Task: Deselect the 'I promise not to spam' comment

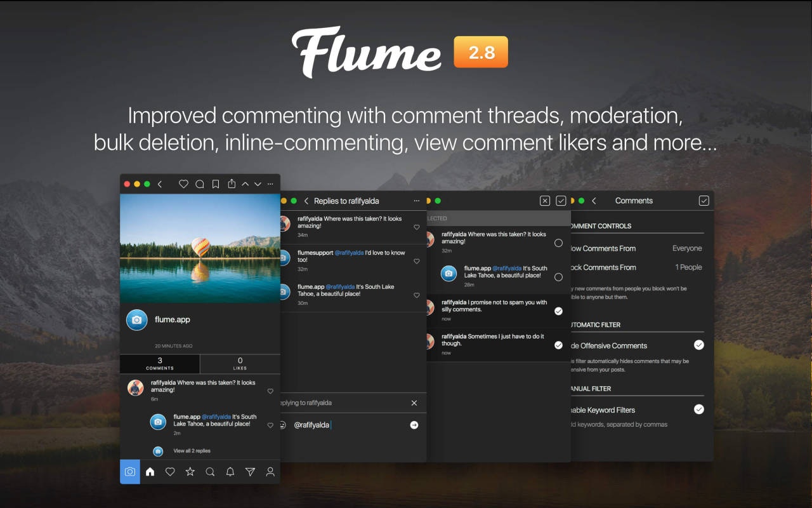Action: [x=558, y=311]
